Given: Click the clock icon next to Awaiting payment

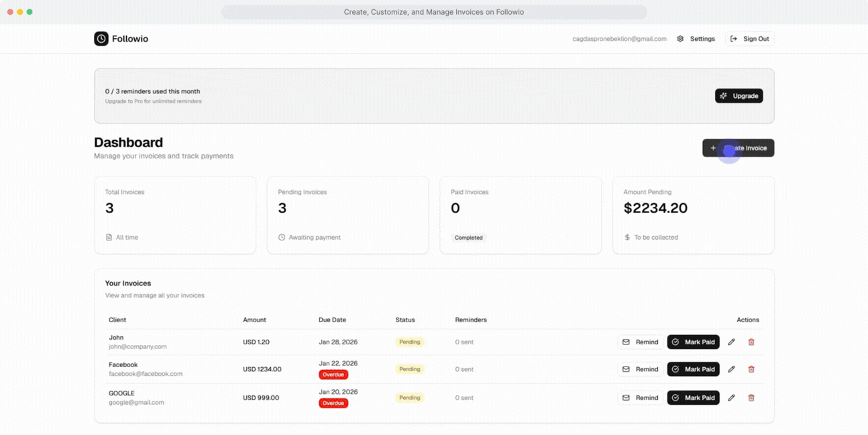Looking at the screenshot, I should [x=282, y=237].
